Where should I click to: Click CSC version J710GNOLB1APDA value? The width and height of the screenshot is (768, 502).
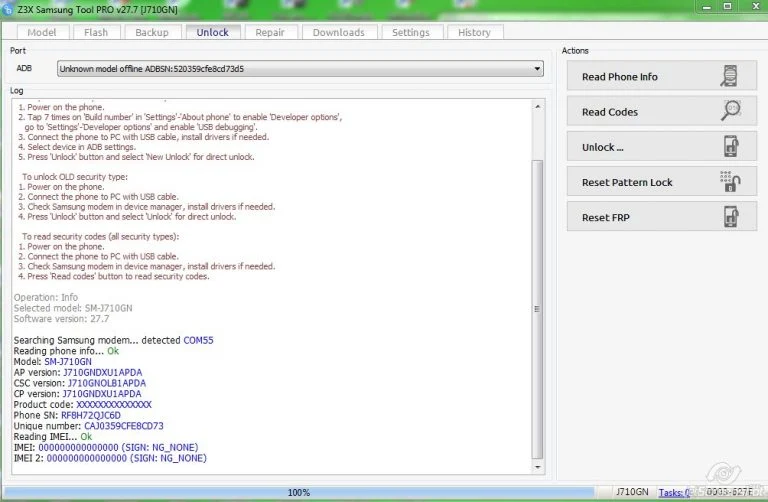(107, 383)
